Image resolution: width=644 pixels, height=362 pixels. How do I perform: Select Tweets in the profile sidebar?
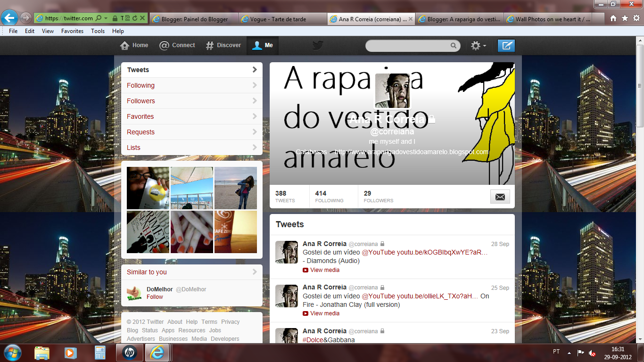(192, 70)
